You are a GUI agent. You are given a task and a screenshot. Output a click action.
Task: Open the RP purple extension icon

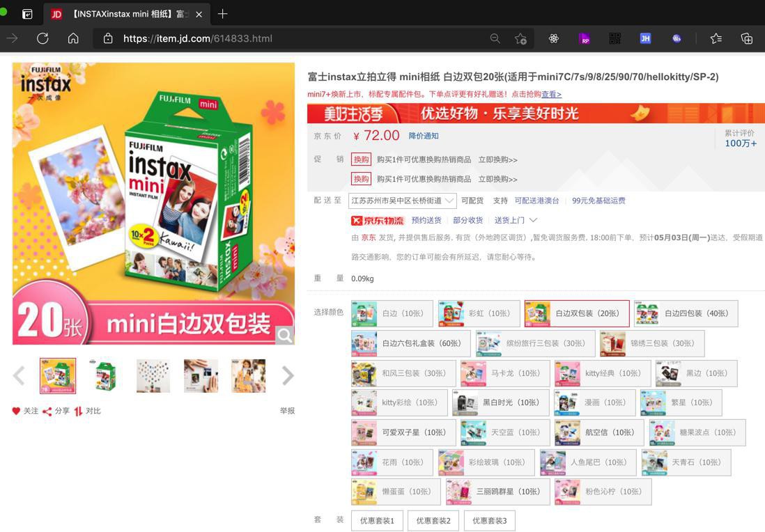click(584, 38)
